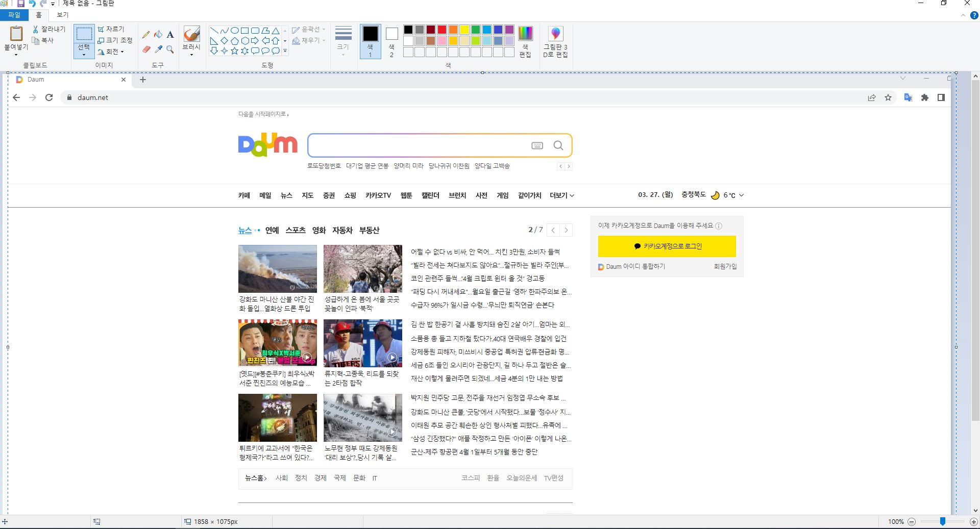Click the 브러시 (Brushes) icon
Viewport: 980px width, 529px height.
pos(191,35)
